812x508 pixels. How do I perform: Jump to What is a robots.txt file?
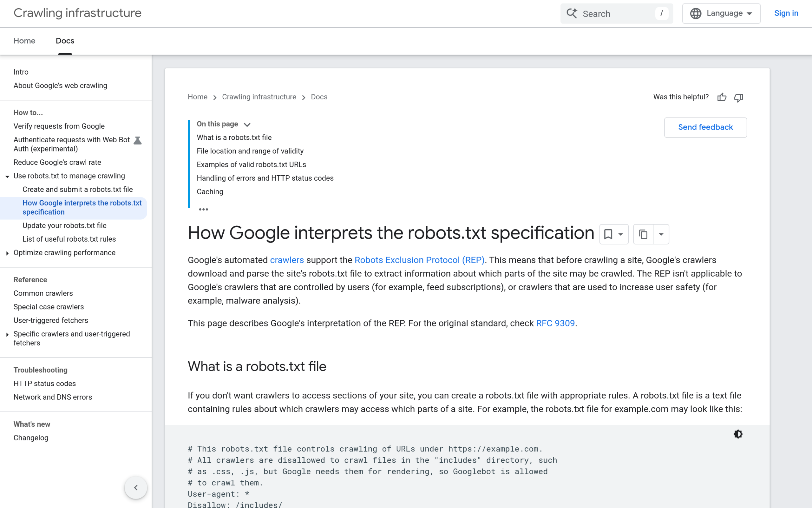234,137
